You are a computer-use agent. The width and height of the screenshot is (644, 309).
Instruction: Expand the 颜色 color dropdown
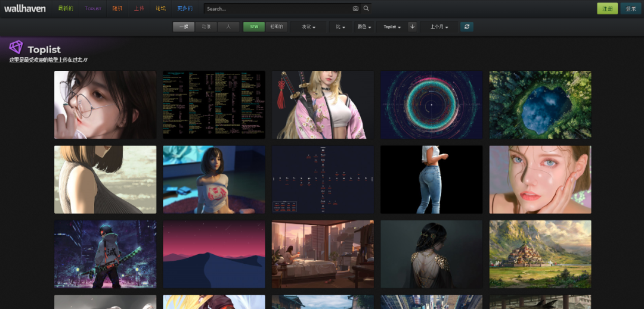pos(364,27)
